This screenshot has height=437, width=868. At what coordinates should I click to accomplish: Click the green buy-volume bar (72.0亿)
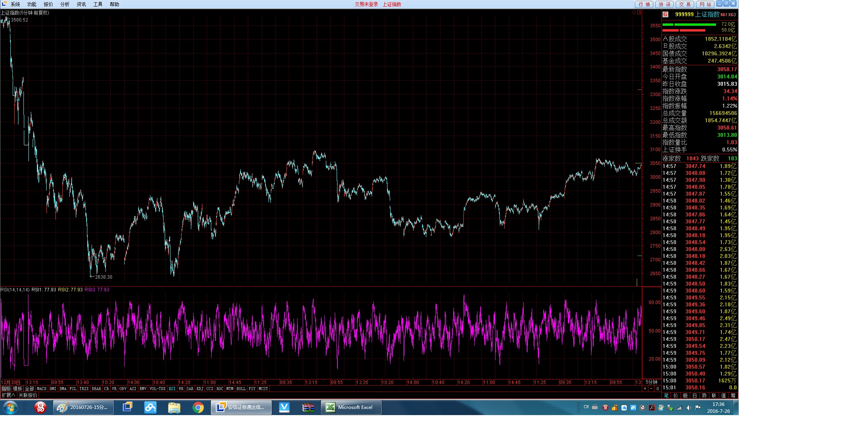689,25
